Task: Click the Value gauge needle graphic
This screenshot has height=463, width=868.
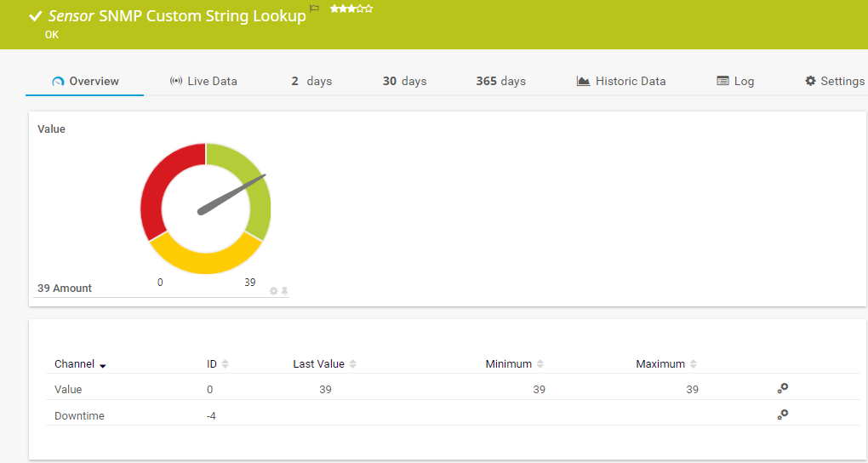Action: tap(231, 194)
